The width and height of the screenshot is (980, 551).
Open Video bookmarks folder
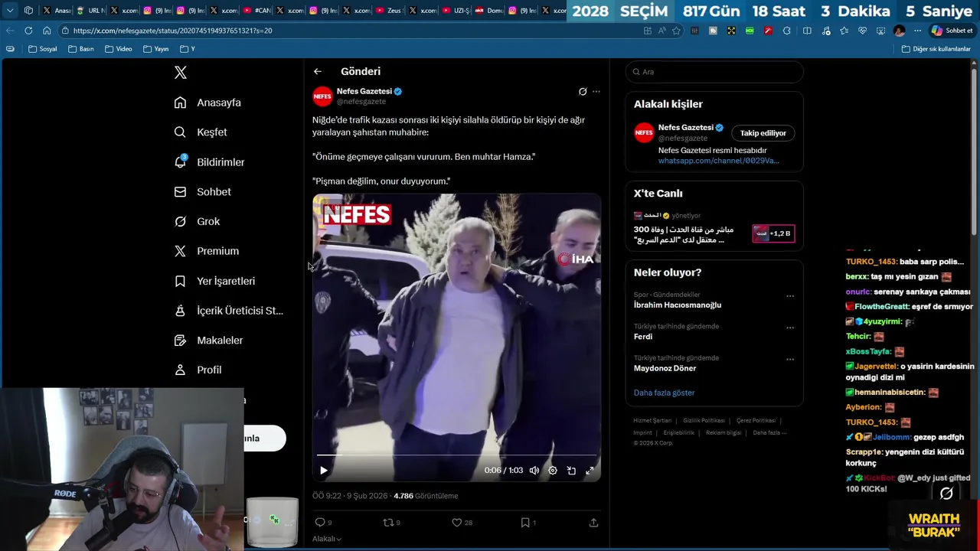pos(118,49)
